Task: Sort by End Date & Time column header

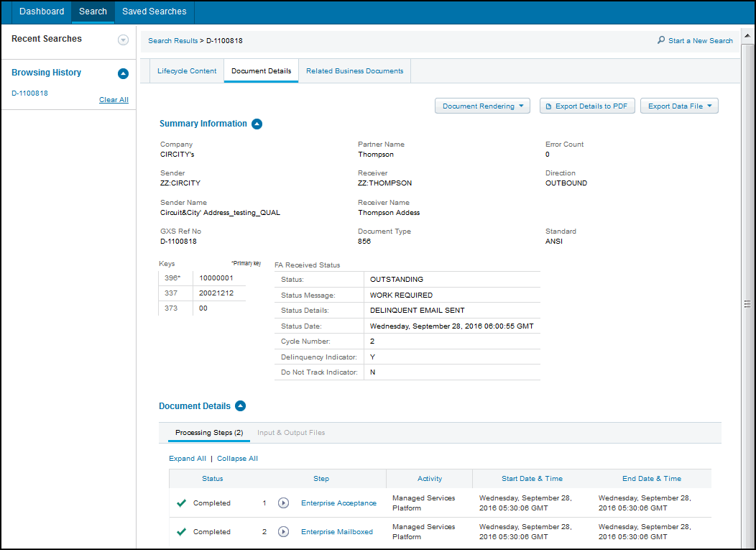Action: click(652, 479)
